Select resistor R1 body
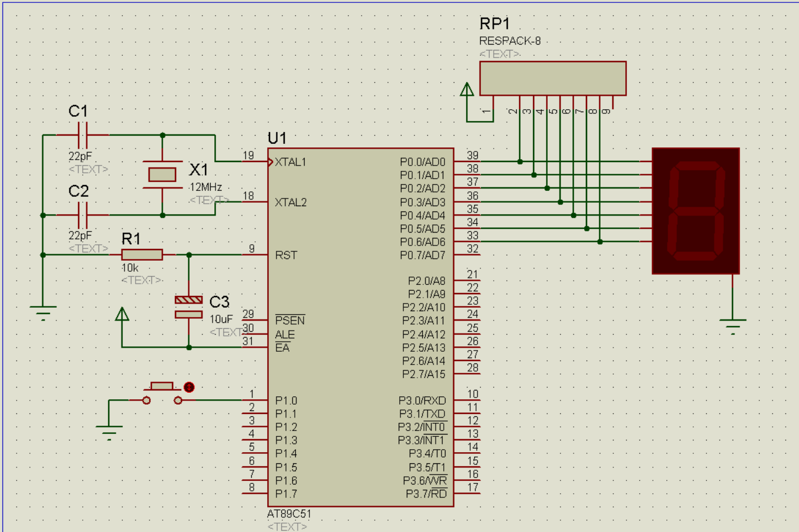The height and width of the screenshot is (532, 799). click(142, 255)
